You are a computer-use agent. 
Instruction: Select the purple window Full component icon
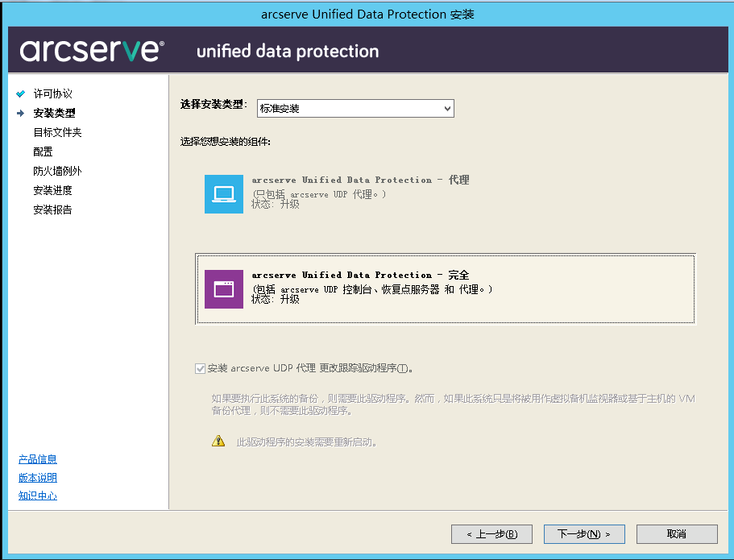click(x=224, y=289)
